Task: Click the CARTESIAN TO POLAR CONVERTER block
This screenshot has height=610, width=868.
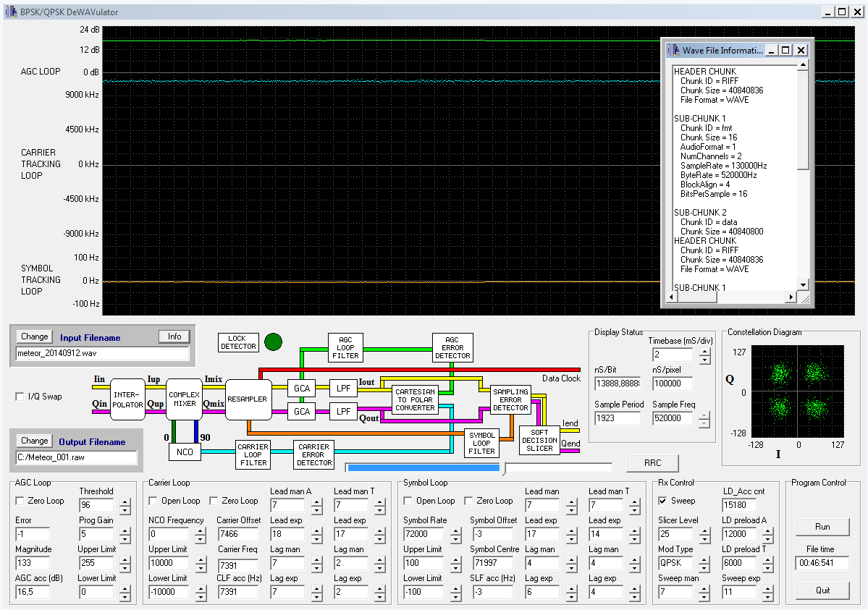Action: pyautogui.click(x=415, y=399)
